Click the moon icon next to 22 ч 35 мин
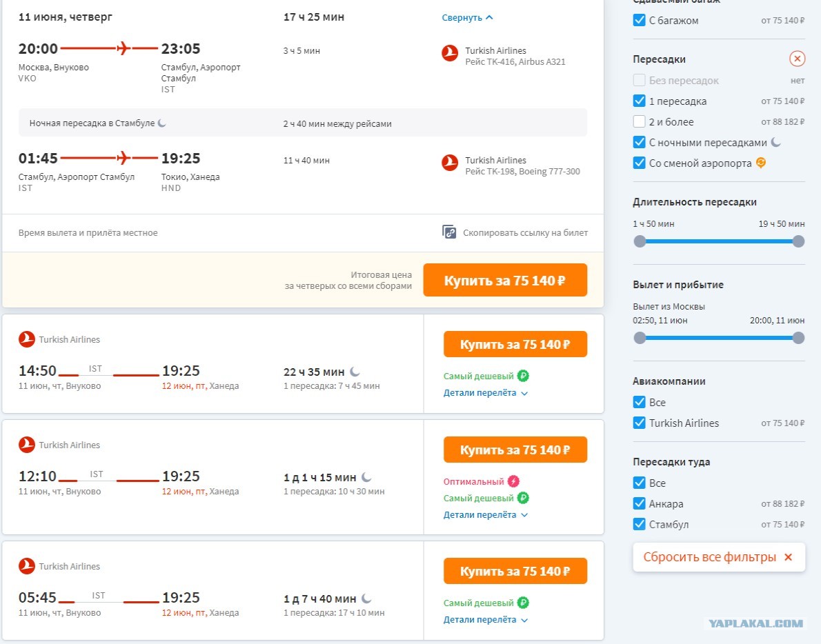Viewport: 821px width, 644px height. click(355, 372)
